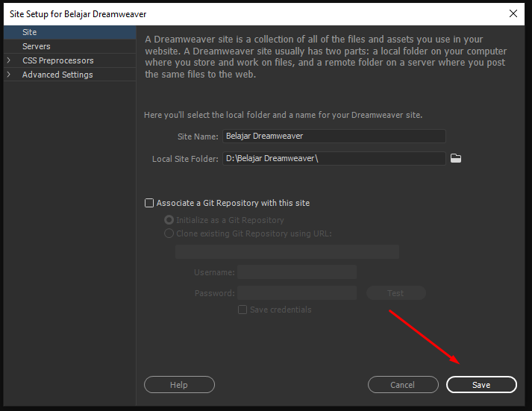Click the Cancel button
Screen dimensions: 532x411
point(403,385)
